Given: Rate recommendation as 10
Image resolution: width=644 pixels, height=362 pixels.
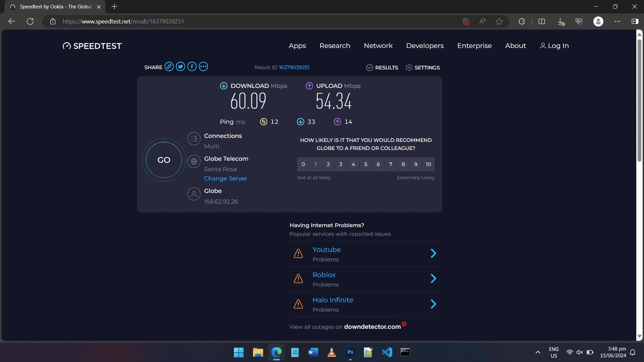Looking at the screenshot, I should coord(428,164).
